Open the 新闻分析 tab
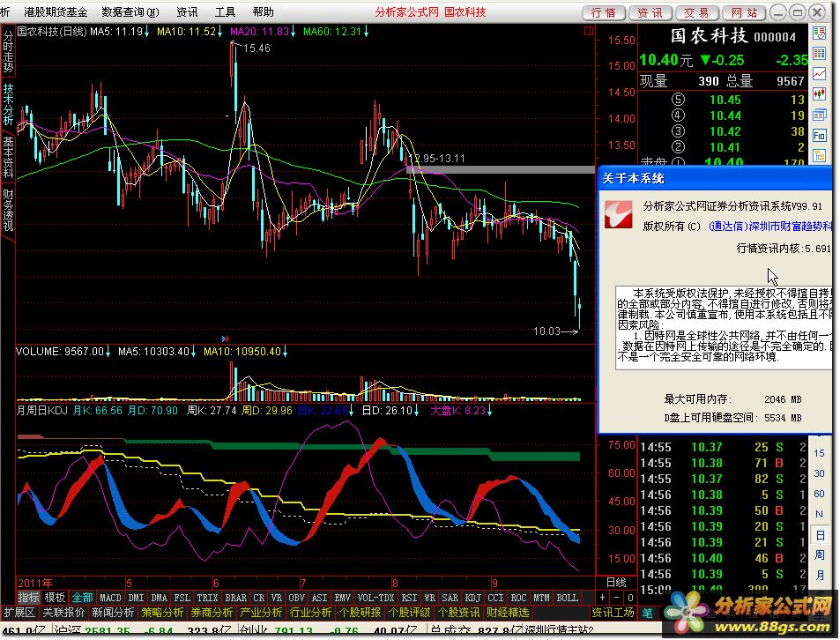Screen dimensions: 840x640 [113, 613]
